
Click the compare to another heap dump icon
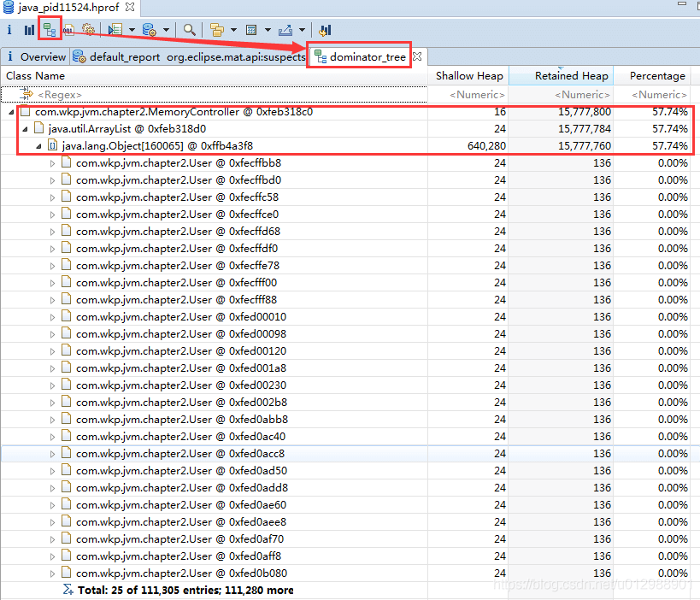325,30
